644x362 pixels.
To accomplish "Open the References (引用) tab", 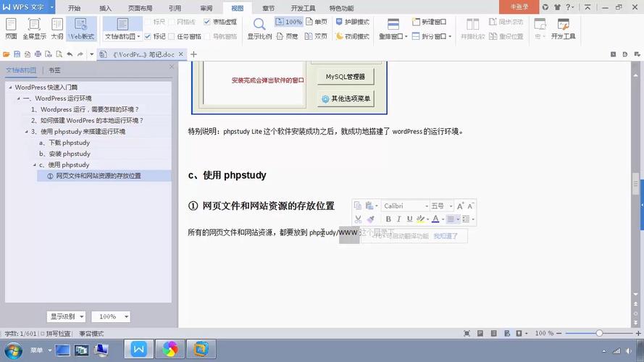I will [175, 8].
